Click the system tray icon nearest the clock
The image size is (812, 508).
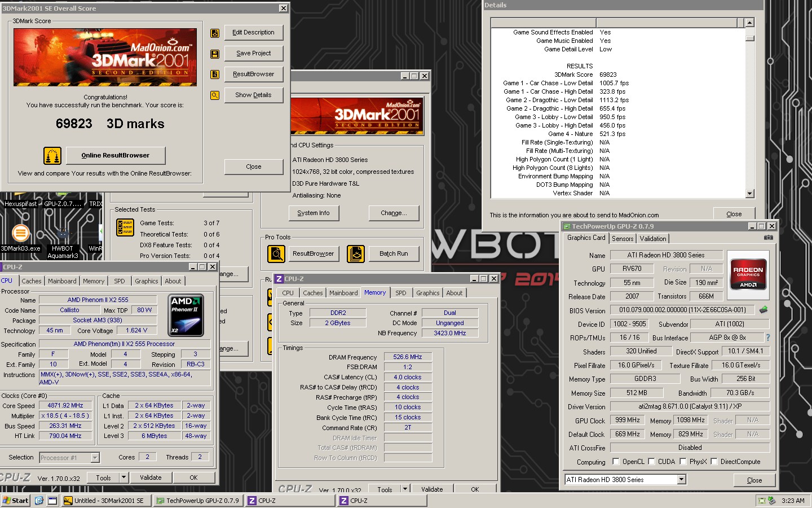[x=772, y=501]
